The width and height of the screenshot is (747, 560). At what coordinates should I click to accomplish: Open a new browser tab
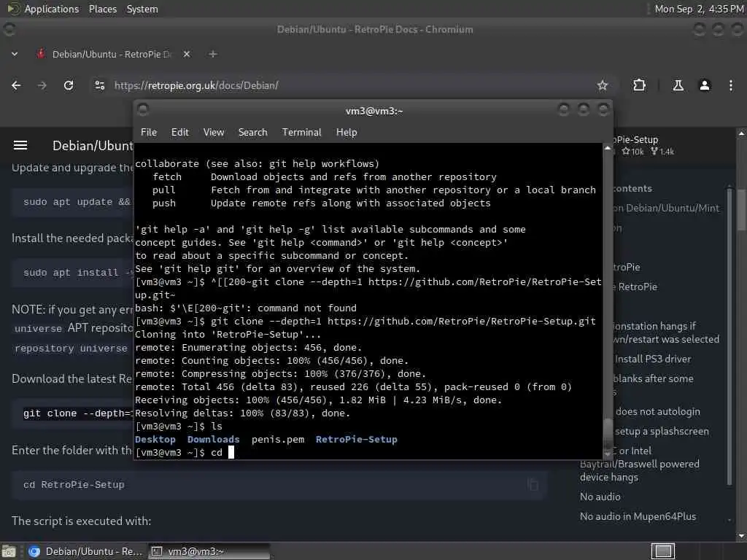pos(213,54)
